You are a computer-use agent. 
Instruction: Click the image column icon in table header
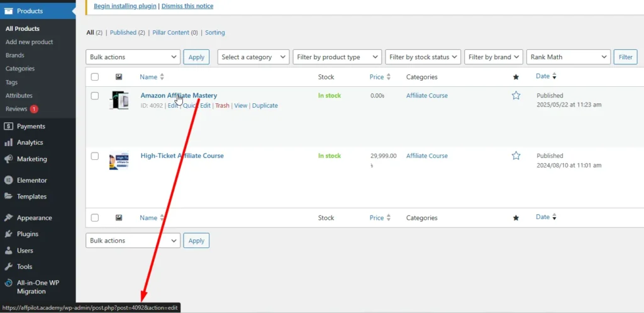click(119, 77)
